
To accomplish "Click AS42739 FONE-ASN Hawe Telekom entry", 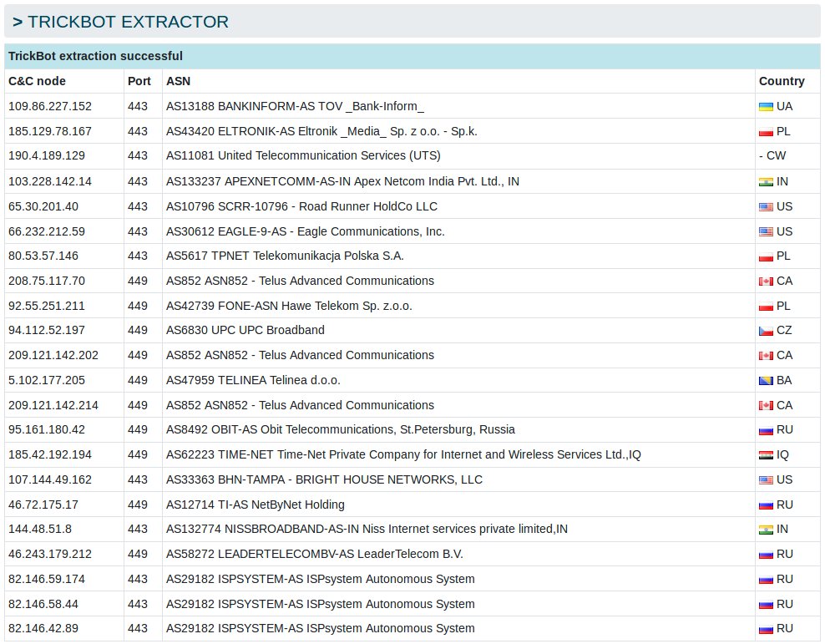I will (289, 306).
